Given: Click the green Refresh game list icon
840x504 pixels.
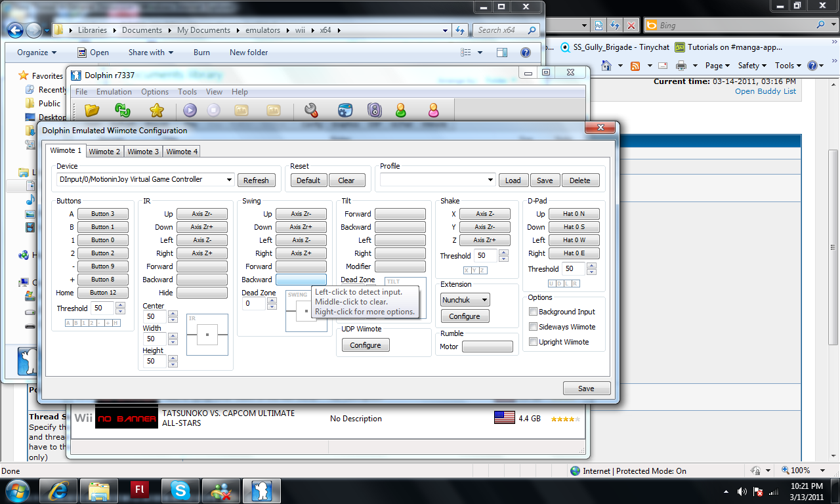Looking at the screenshot, I should [123, 110].
